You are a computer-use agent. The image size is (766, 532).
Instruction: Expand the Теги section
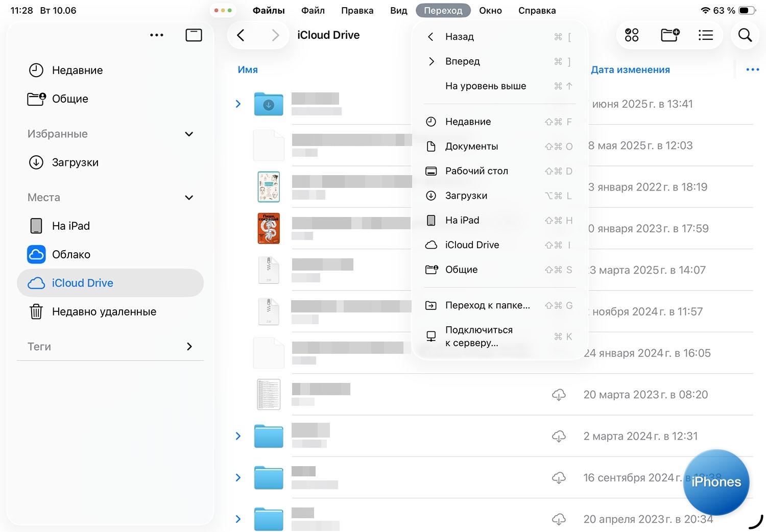point(189,347)
